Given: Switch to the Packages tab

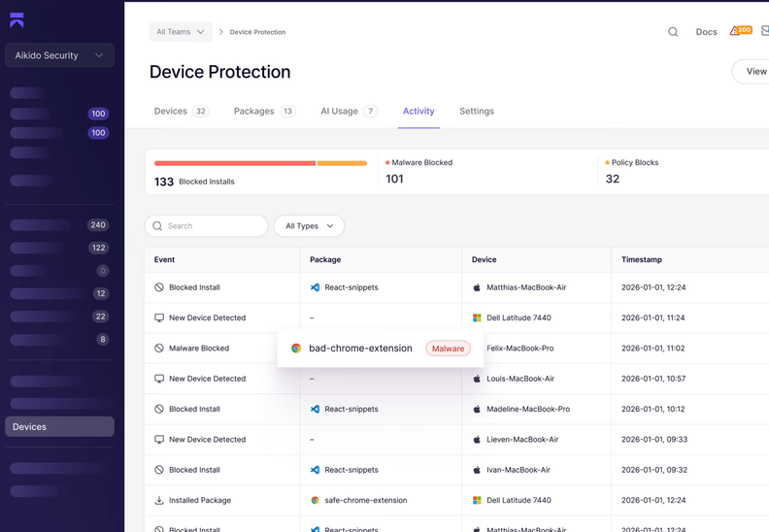Looking at the screenshot, I should pyautogui.click(x=264, y=112).
